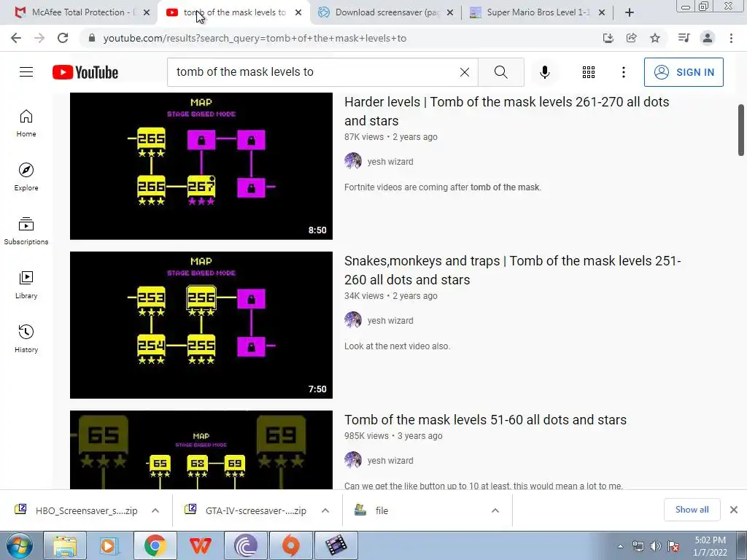Close the downloads bar

click(x=734, y=510)
